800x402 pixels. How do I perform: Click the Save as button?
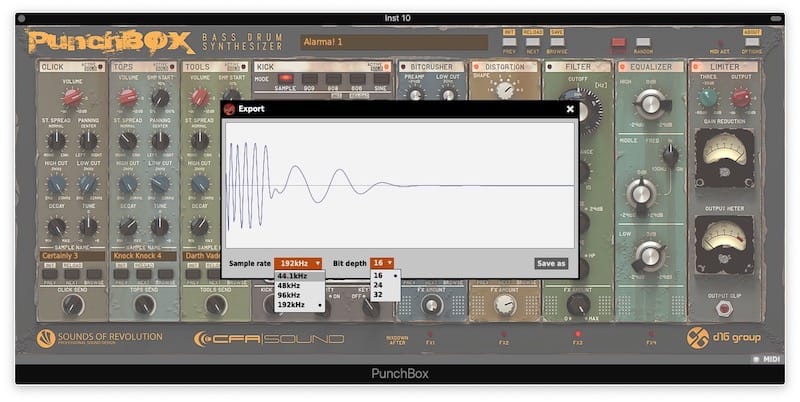[x=551, y=263]
